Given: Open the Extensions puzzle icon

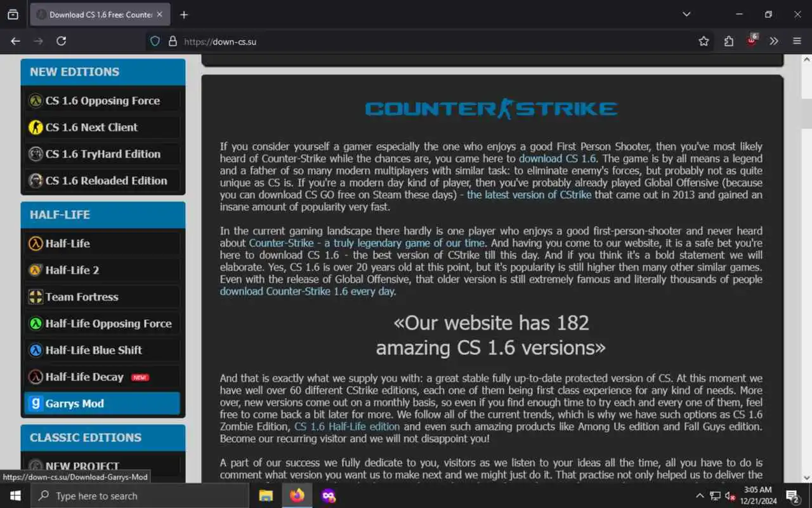Looking at the screenshot, I should pos(728,41).
